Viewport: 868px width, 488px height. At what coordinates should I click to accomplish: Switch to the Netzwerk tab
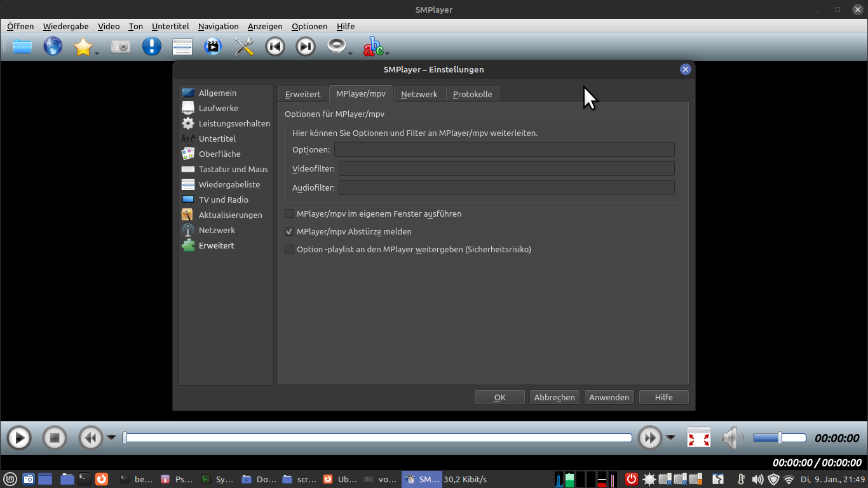point(419,94)
